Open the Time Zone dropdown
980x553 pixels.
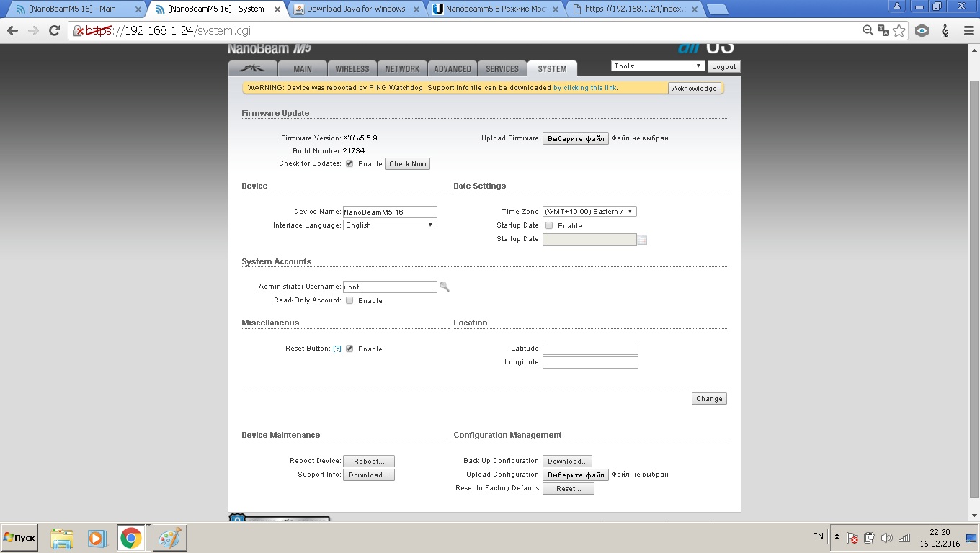pyautogui.click(x=589, y=212)
